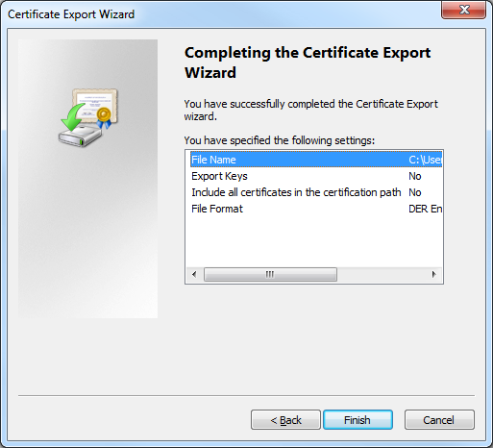Click the No value for Export Keys
The height and width of the screenshot is (448, 493).
tap(415, 176)
